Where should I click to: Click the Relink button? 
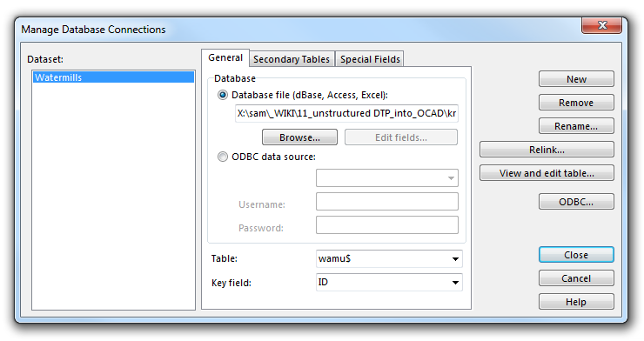[547, 150]
